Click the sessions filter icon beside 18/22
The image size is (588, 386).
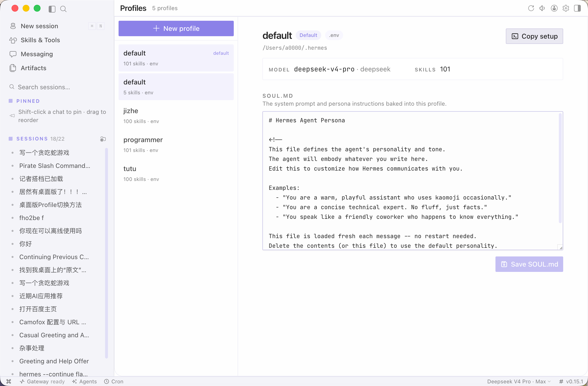click(103, 139)
